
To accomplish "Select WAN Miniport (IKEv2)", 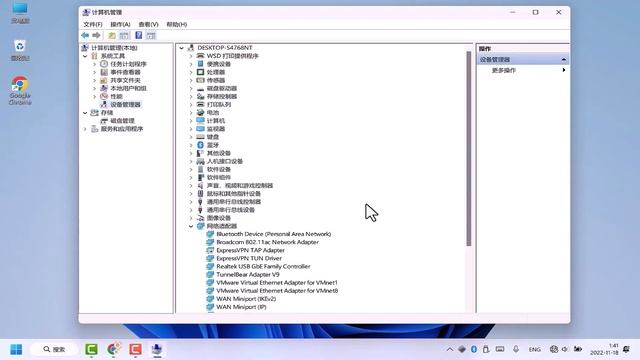I will (246, 299).
